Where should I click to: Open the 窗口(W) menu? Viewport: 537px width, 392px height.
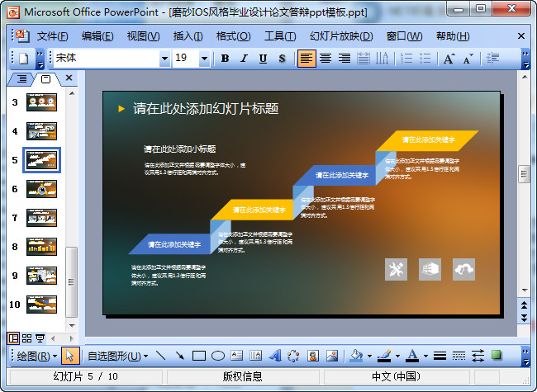(x=404, y=36)
